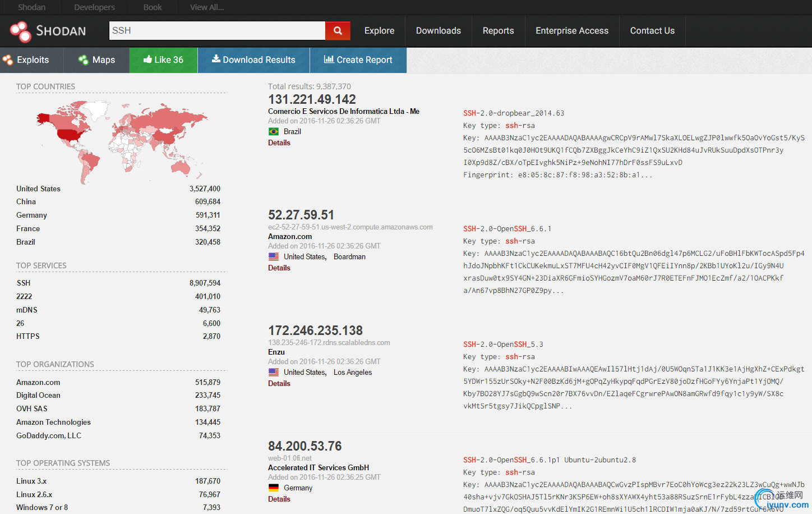Image resolution: width=812 pixels, height=514 pixels.
Task: Click Create Report button
Action: (358, 60)
